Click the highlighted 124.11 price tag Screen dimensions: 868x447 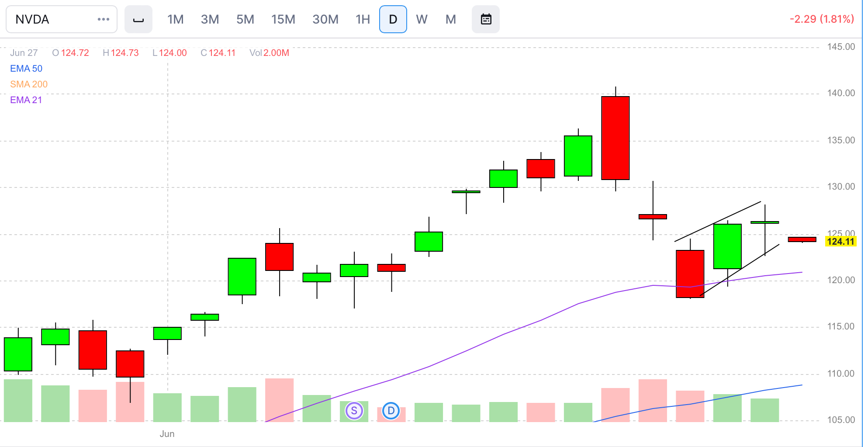[x=841, y=241]
